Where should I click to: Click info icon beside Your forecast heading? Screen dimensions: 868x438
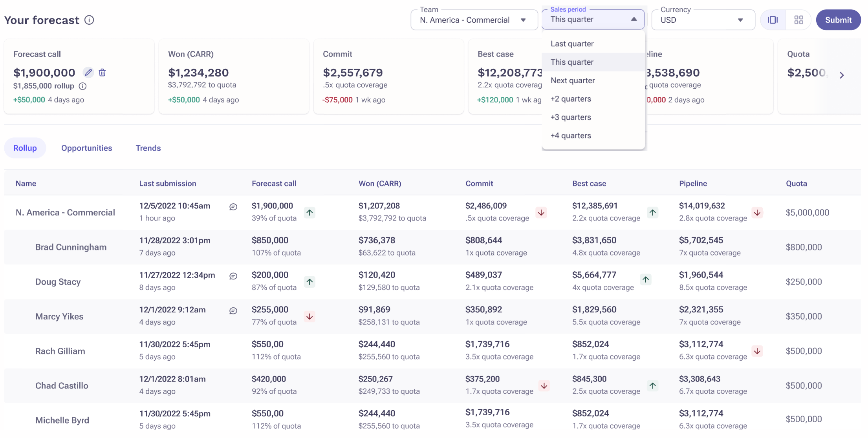(x=89, y=20)
